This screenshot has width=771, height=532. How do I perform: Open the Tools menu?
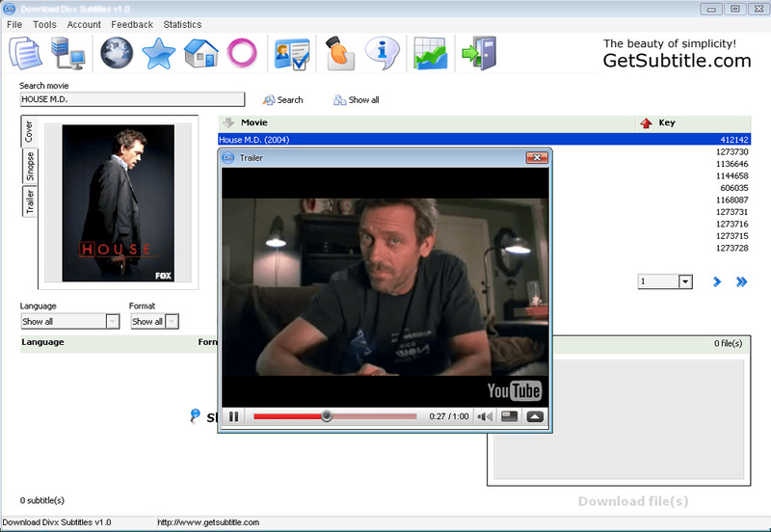click(x=44, y=25)
